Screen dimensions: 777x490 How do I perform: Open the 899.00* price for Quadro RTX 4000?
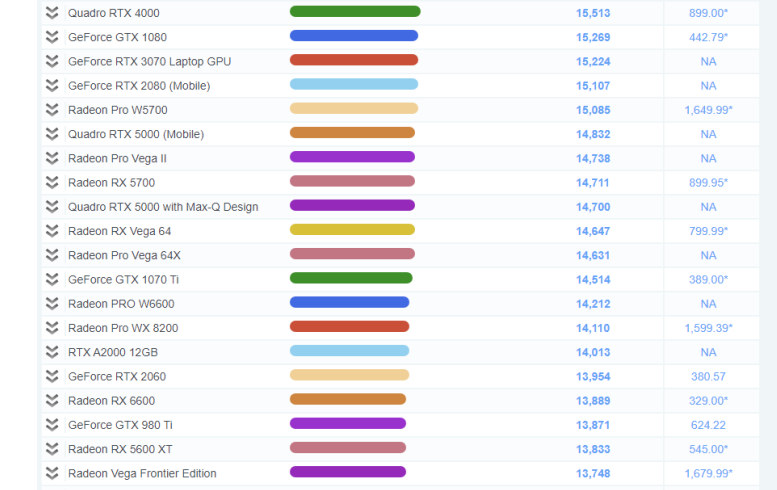click(x=708, y=13)
